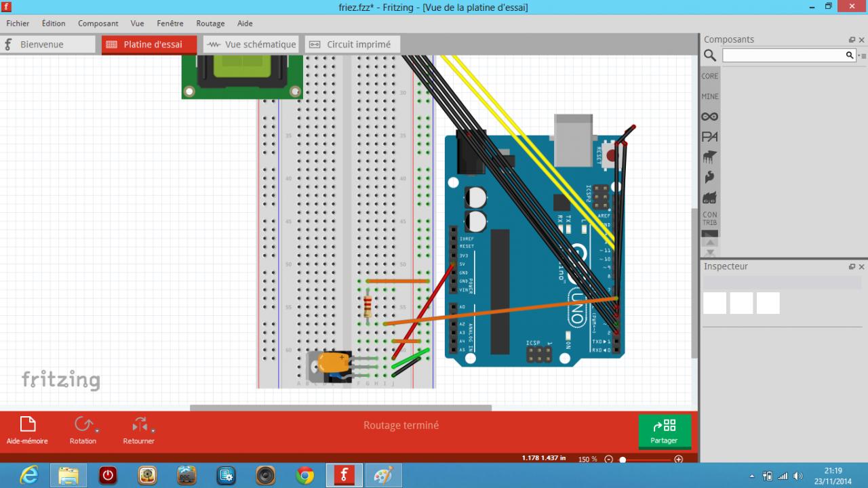Click the Retourner flip button
This screenshot has width=868, height=488.
click(x=138, y=430)
